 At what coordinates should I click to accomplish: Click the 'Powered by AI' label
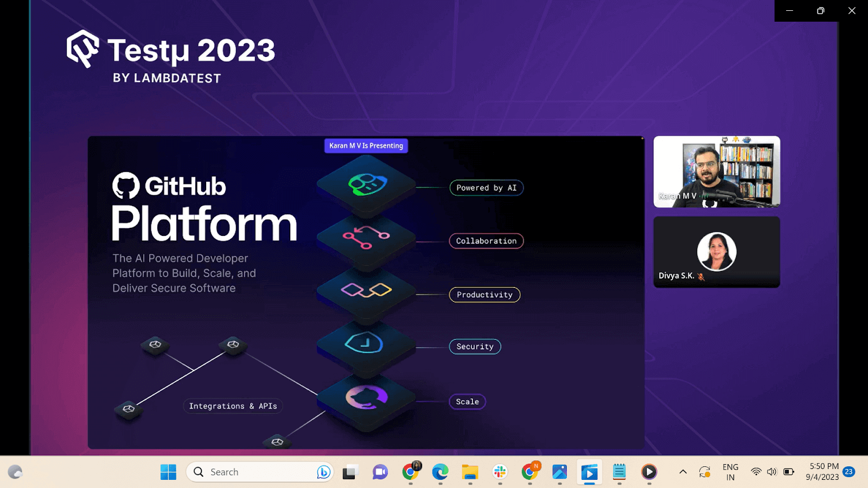[487, 188]
